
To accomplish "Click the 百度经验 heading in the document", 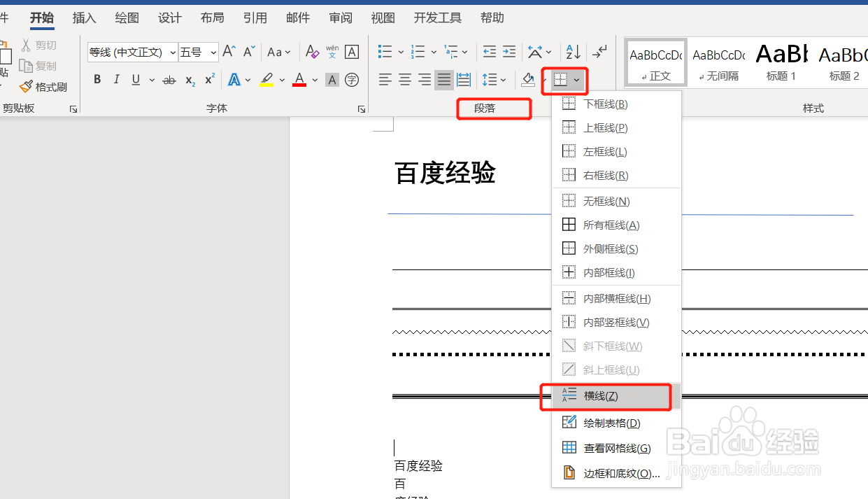I will (x=445, y=173).
